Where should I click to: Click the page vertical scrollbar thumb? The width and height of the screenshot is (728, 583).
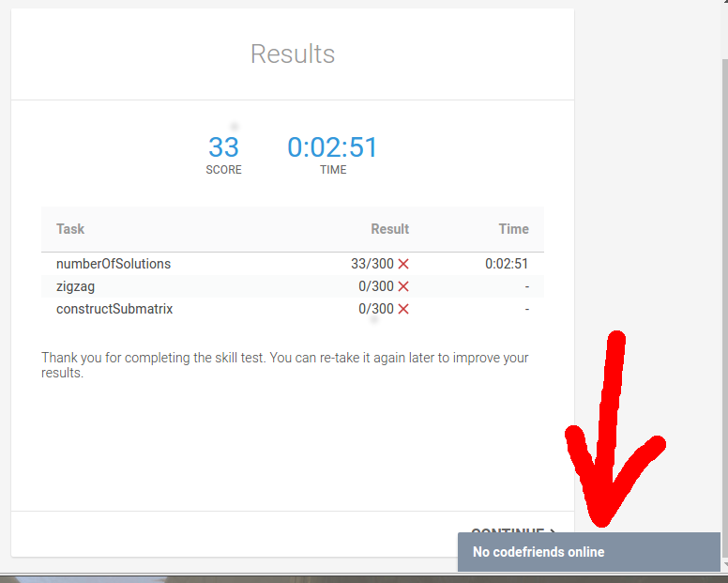tap(724, 309)
